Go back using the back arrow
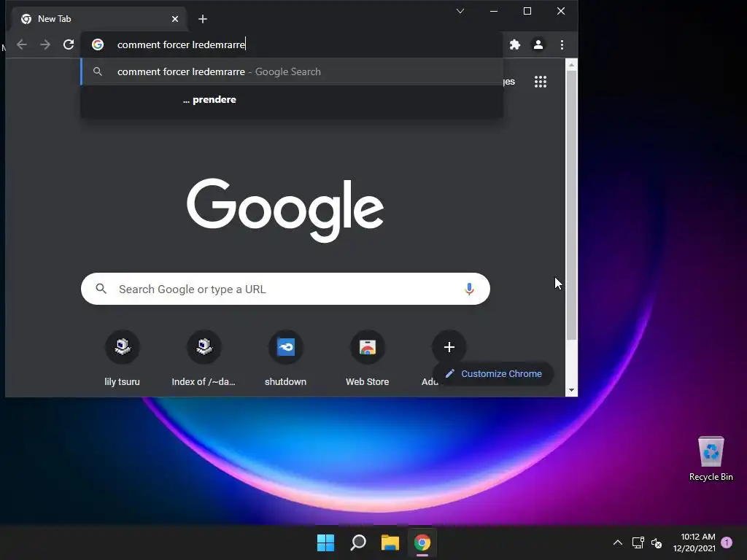Image resolution: width=747 pixels, height=560 pixels. [x=21, y=44]
